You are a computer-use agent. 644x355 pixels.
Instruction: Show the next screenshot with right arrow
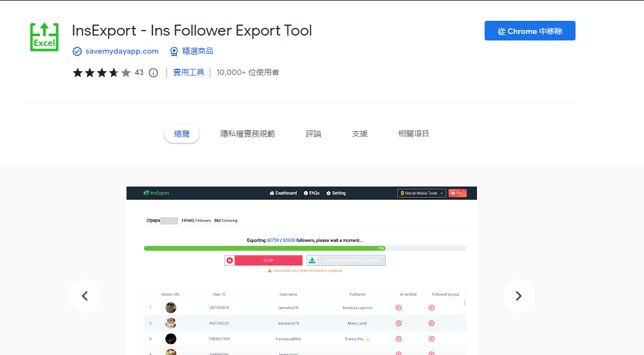coord(518,296)
